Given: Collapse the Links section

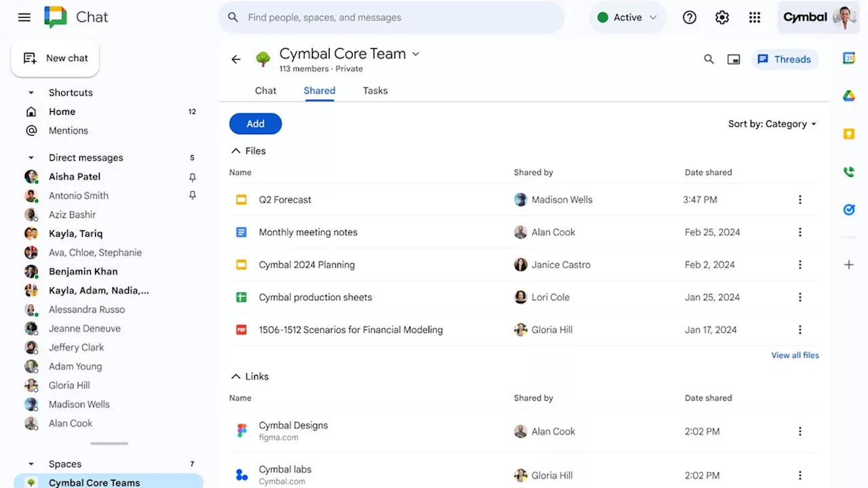Looking at the screenshot, I should 236,377.
